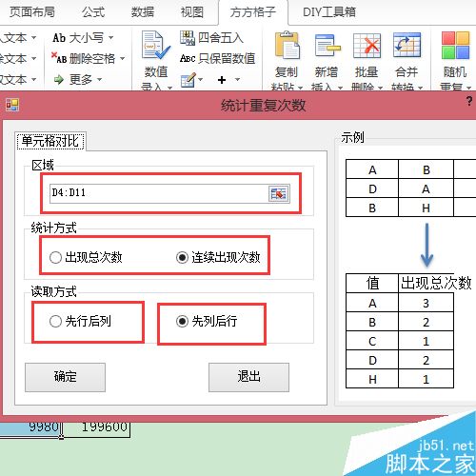Viewport: 476px width, 476px height.
Task: Click spreadsheet cell containing 9980
Action: (30, 428)
